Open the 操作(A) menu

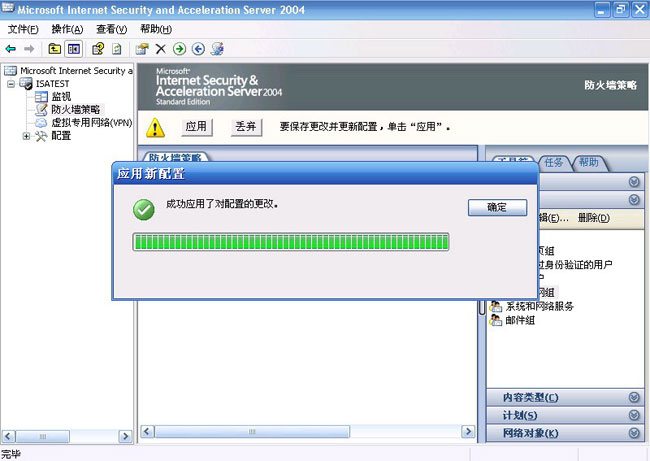point(67,29)
